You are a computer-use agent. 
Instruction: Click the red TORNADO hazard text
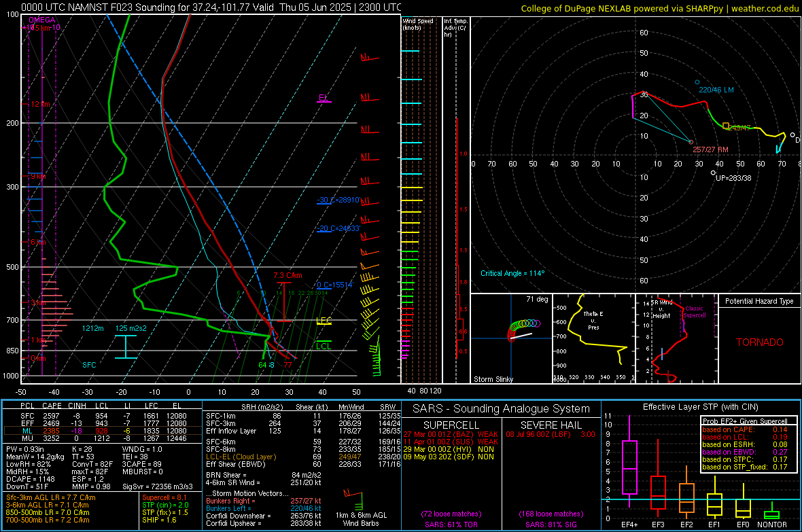760,342
